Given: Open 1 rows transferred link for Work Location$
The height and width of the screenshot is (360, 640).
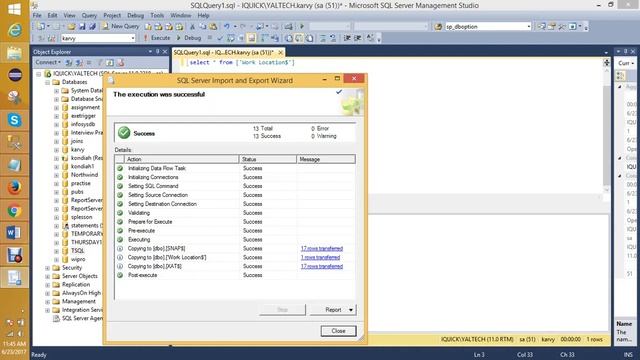Looking at the screenshot, I should [x=320, y=258].
